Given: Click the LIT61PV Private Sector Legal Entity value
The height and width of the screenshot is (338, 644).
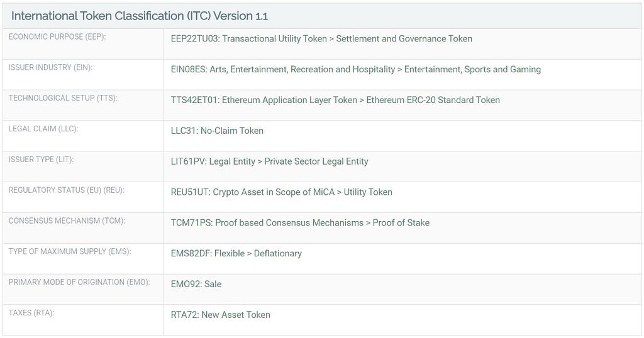Looking at the screenshot, I should (x=269, y=161).
